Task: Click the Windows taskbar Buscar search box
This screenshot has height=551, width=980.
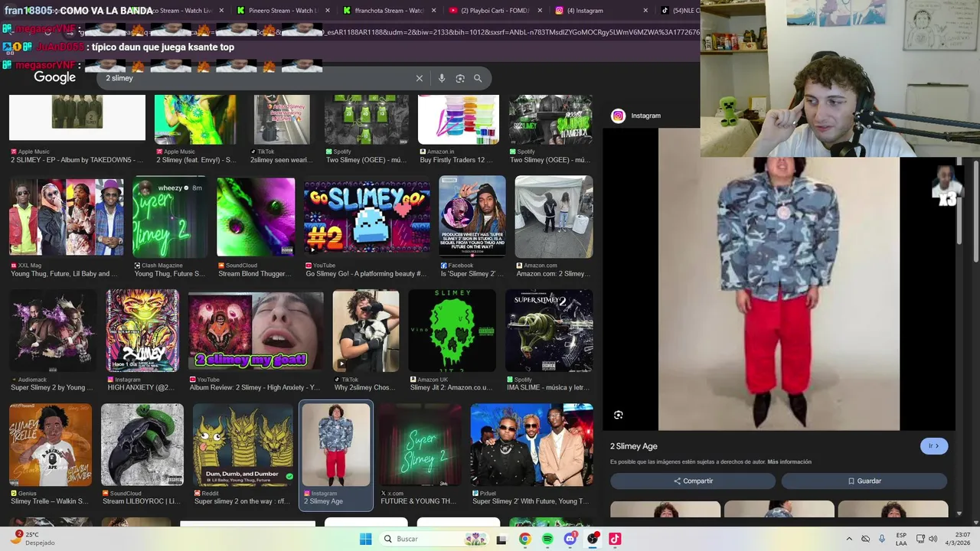Action: pos(434,539)
